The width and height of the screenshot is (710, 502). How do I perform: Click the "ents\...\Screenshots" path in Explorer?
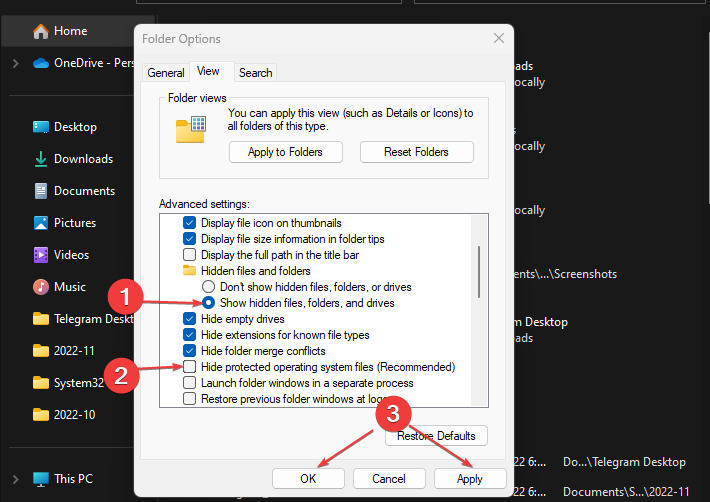(x=565, y=274)
